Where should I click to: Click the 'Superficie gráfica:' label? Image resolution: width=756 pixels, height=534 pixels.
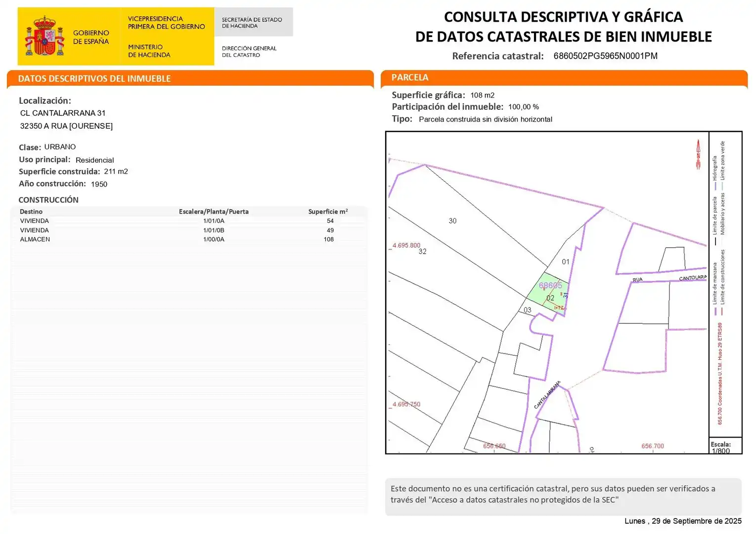[428, 95]
